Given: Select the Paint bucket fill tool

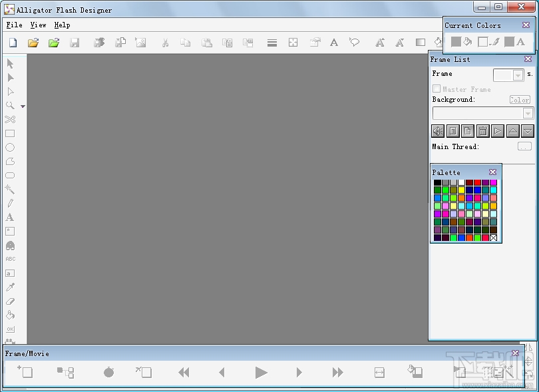Looking at the screenshot, I should point(10,315).
